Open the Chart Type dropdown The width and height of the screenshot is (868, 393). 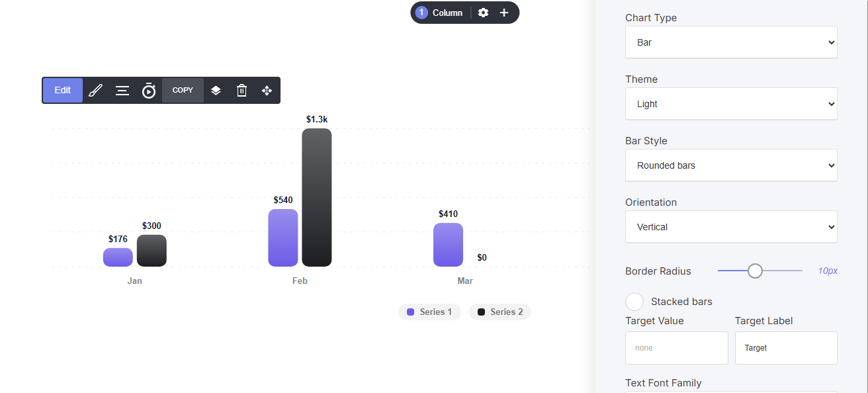click(731, 42)
